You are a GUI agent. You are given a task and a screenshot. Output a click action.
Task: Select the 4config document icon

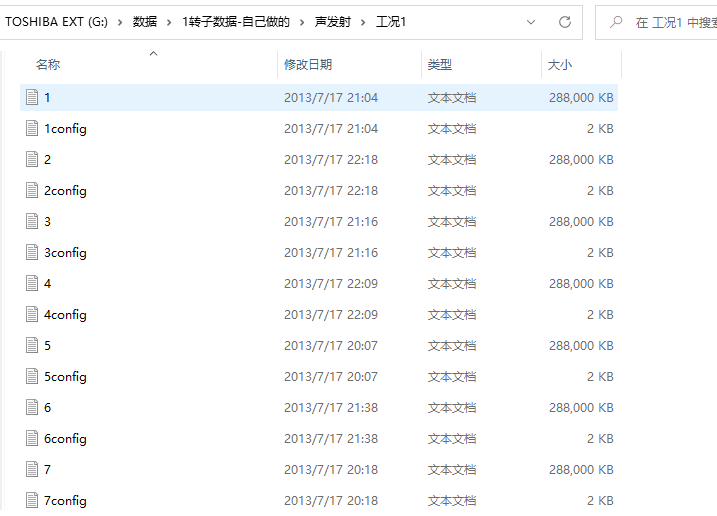tap(32, 315)
